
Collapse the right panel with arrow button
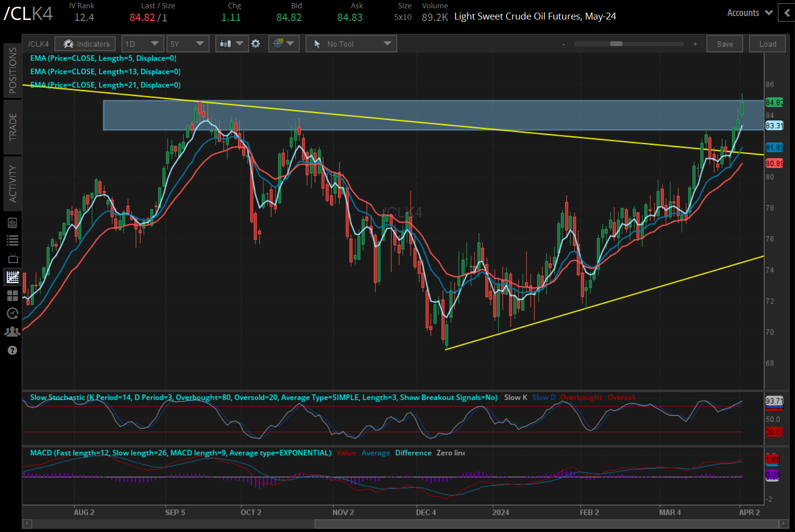pos(787,13)
